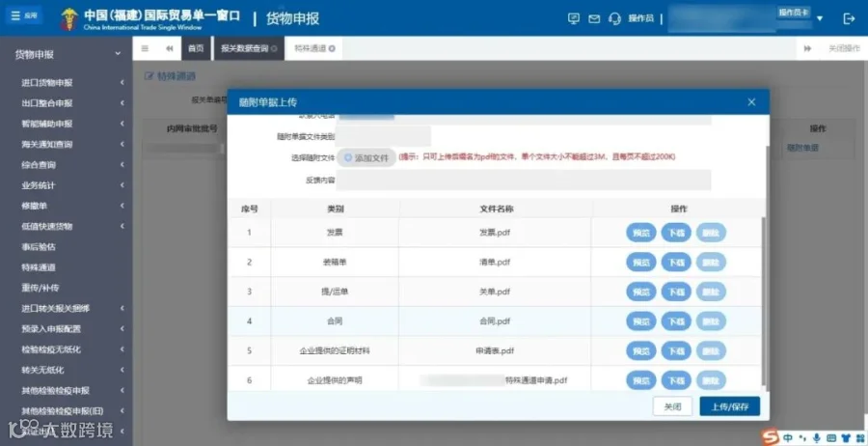The image size is (868, 446).
Task: Click the keyboard icon in the IME bar
Action: point(830,437)
